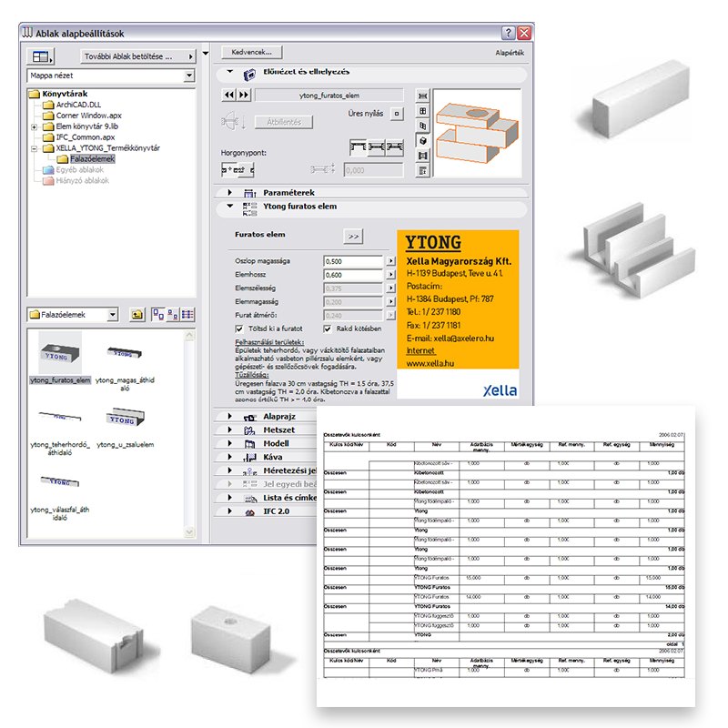Click the library browser layout icon button

[x=40, y=56]
